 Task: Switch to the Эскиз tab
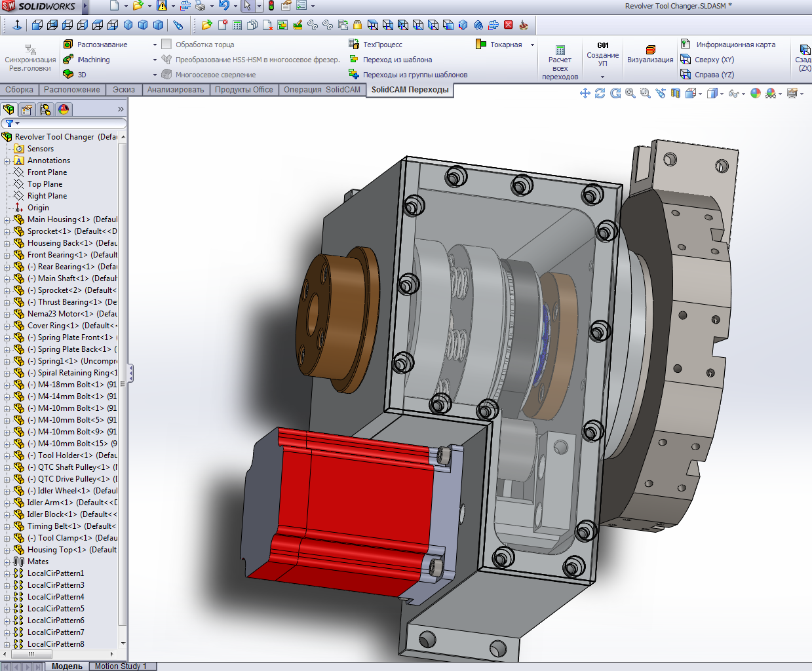[123, 90]
